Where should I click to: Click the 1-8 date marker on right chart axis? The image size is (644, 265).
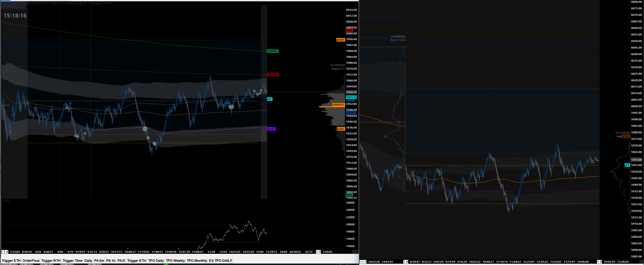[x=405, y=262]
